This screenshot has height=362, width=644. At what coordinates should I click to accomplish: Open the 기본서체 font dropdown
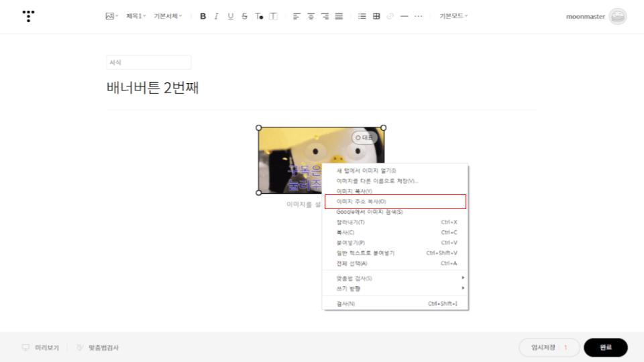pyautogui.click(x=168, y=16)
